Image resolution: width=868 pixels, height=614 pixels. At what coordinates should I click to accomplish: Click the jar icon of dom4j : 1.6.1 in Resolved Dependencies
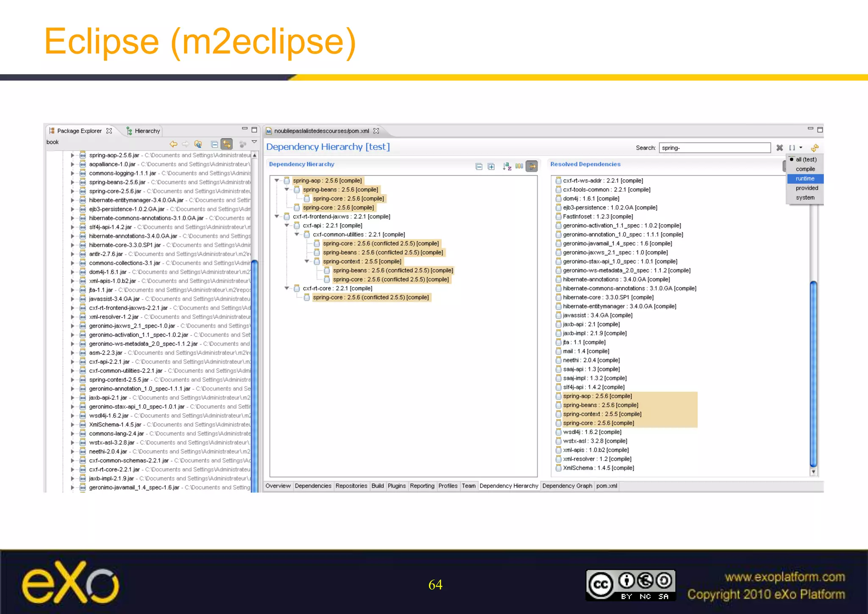click(559, 198)
